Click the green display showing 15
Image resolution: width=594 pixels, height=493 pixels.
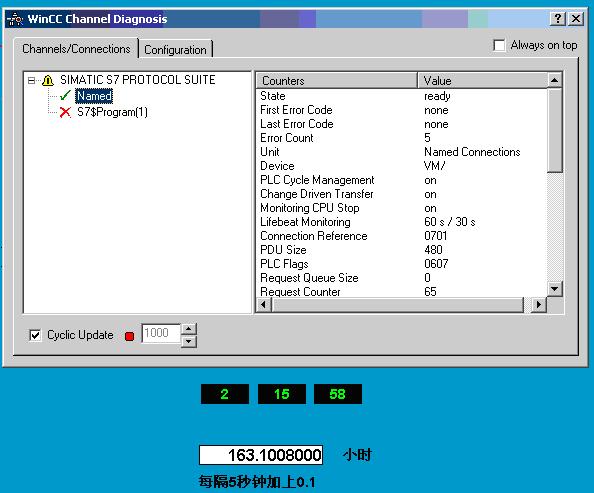point(281,394)
